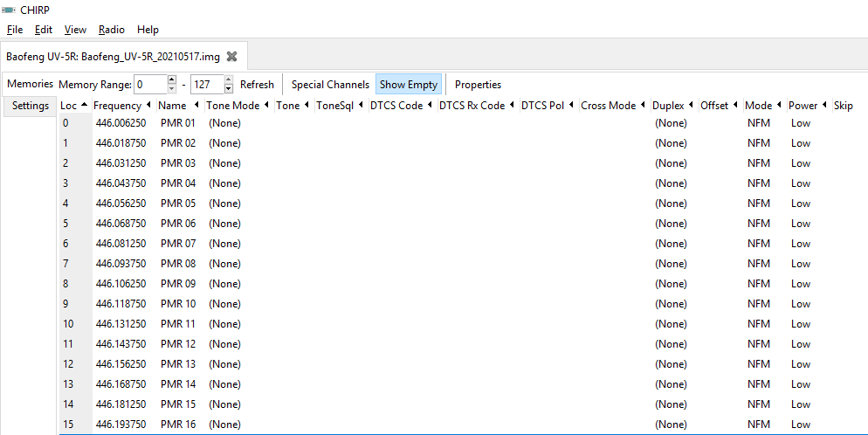Select the PMR 01 name cell

pyautogui.click(x=178, y=123)
